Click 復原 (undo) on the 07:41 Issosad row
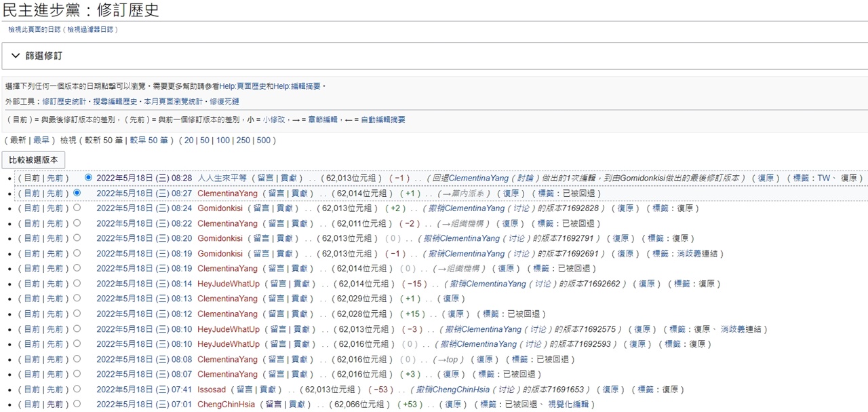The height and width of the screenshot is (412, 868). 611,390
